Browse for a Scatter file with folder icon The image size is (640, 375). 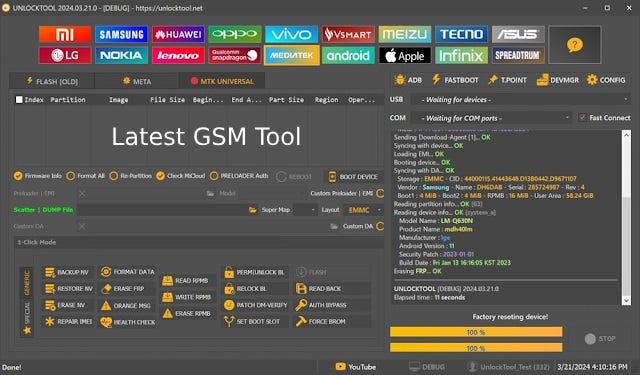tap(253, 210)
